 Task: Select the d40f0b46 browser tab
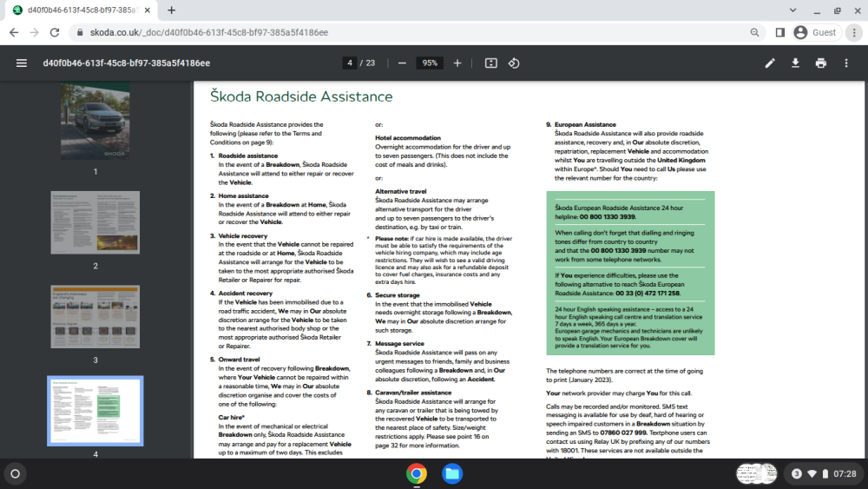point(82,10)
